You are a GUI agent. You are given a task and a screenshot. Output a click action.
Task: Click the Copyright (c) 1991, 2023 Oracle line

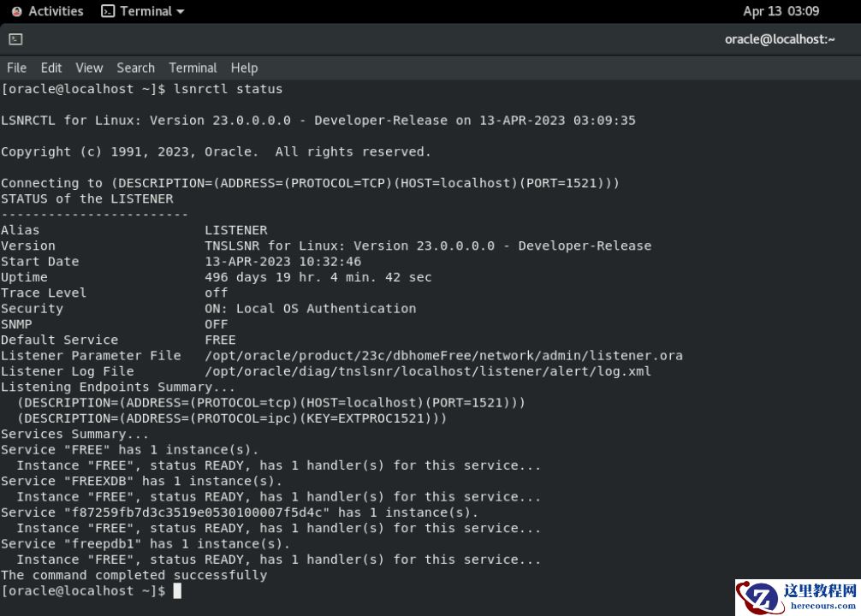point(216,151)
